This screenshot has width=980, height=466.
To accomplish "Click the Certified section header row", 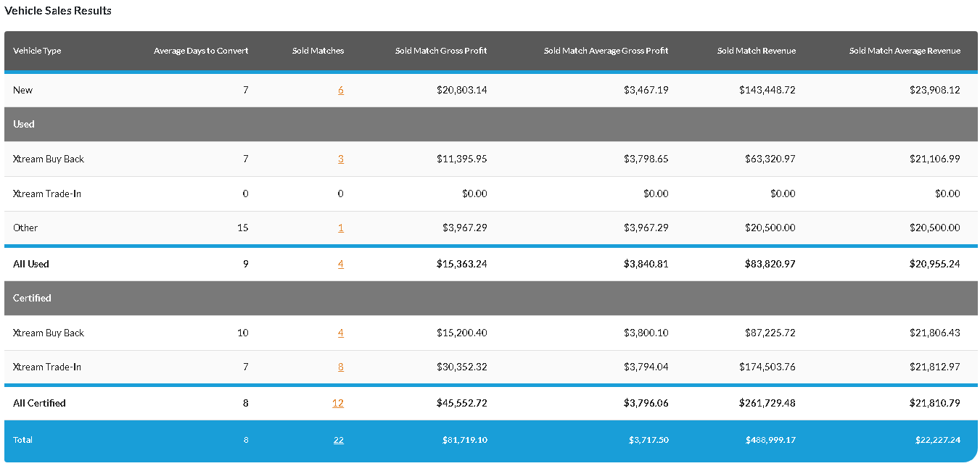I will coord(32,298).
